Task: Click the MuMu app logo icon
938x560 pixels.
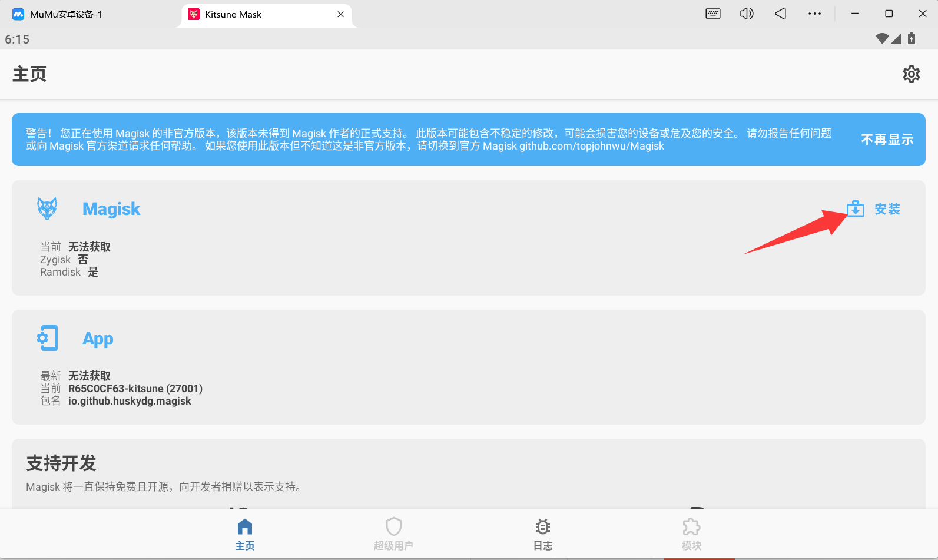Action: pyautogui.click(x=18, y=14)
